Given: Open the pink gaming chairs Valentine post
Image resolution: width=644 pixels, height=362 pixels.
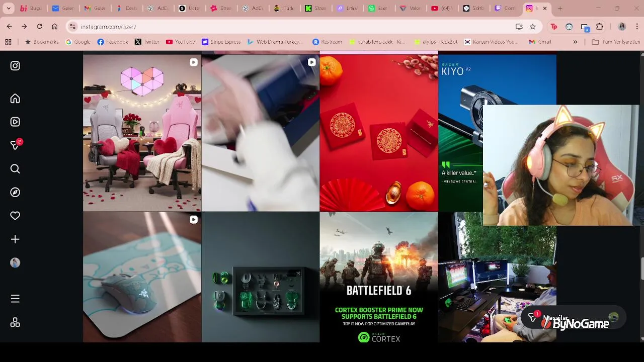Looking at the screenshot, I should (x=142, y=133).
